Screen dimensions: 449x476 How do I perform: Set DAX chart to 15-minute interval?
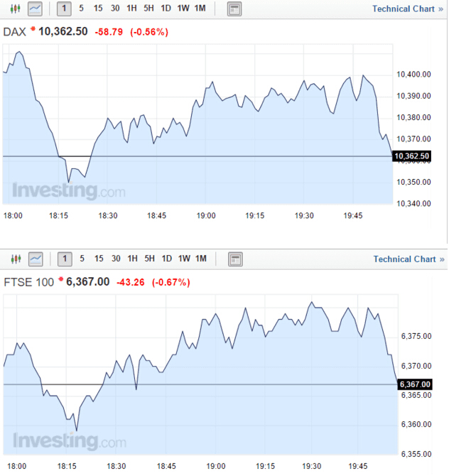coord(98,9)
